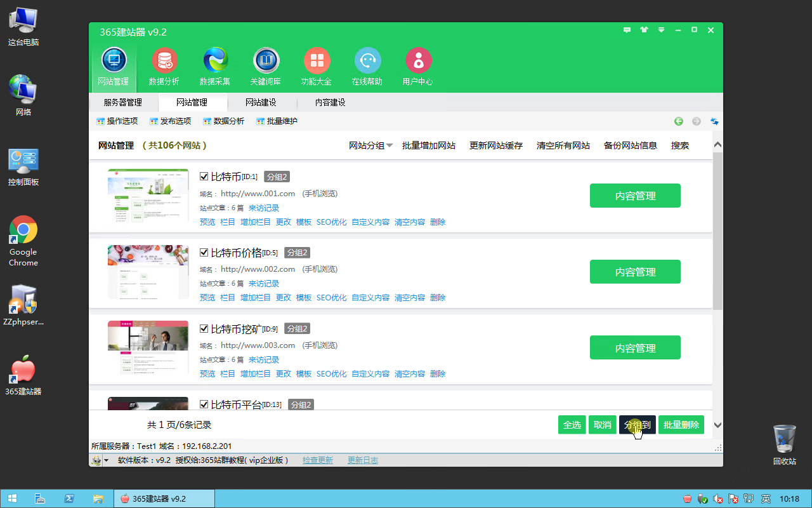Open the 数据分析 sub-toolbar menu
The height and width of the screenshot is (508, 812).
[224, 121]
